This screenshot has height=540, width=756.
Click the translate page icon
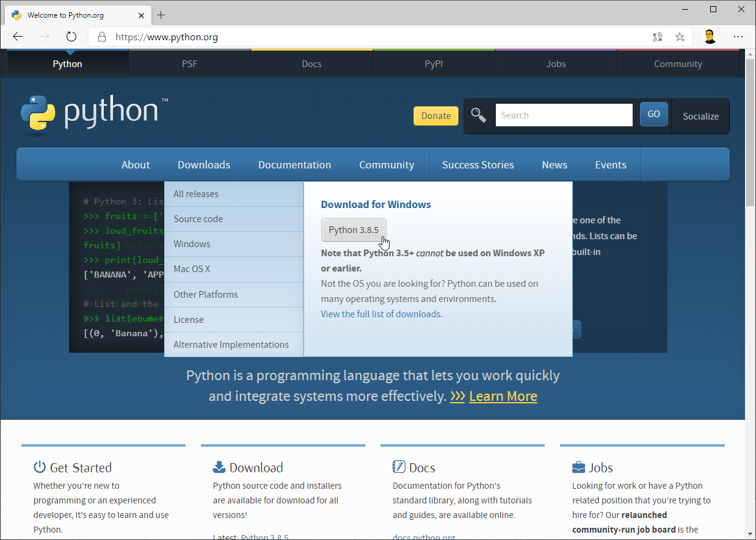pyautogui.click(x=658, y=37)
